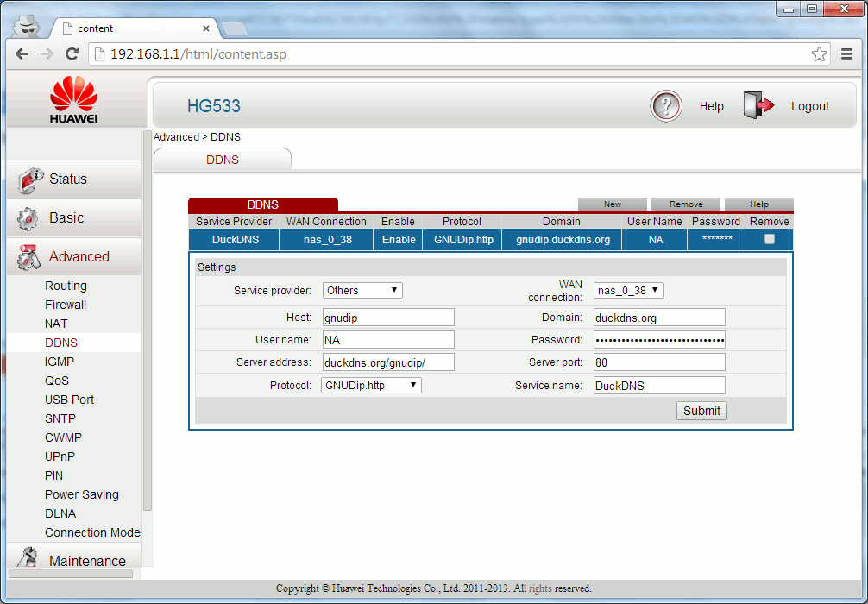Click the Logout door icon
The image size is (868, 604).
pyautogui.click(x=758, y=106)
